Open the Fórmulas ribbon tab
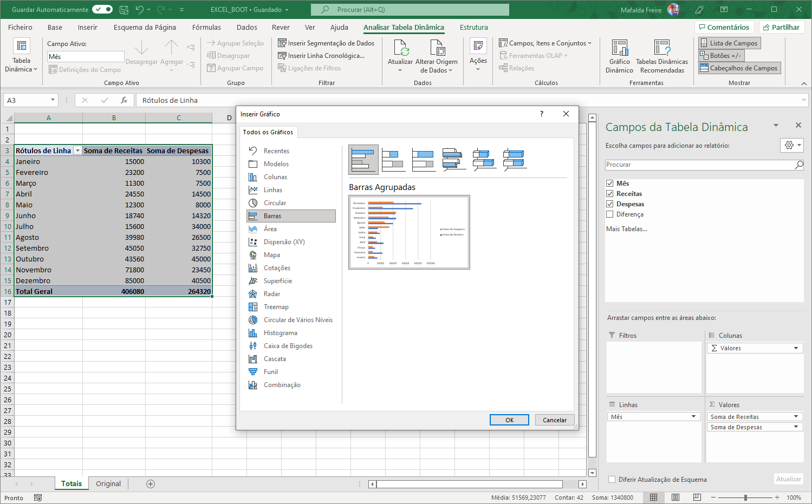Viewport: 812px width, 504px height. (206, 27)
